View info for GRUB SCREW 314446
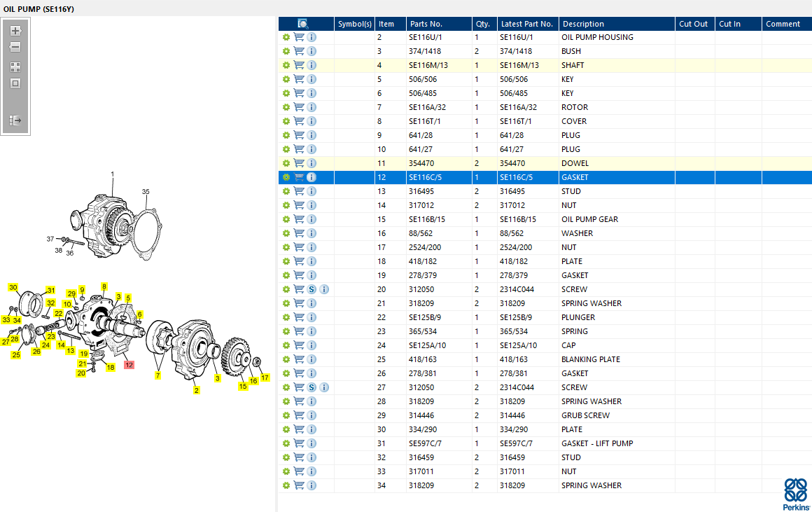812x512 pixels. 311,415
